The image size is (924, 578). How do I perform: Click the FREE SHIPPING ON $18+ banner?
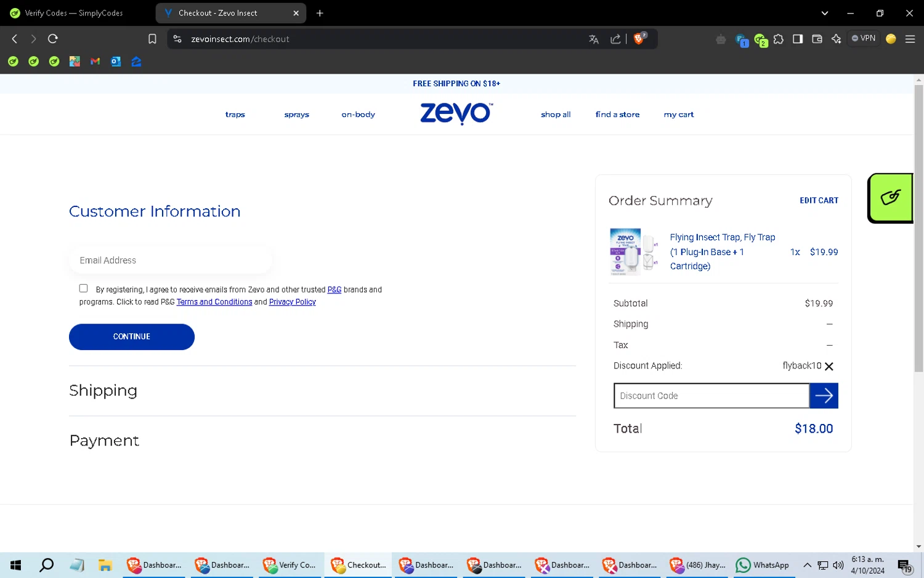[x=456, y=84]
